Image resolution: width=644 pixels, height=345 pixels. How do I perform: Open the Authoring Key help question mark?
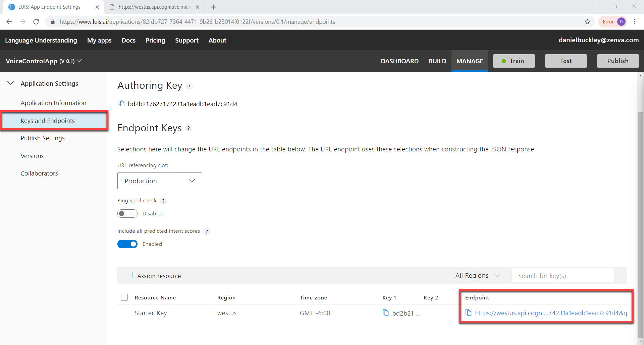189,86
